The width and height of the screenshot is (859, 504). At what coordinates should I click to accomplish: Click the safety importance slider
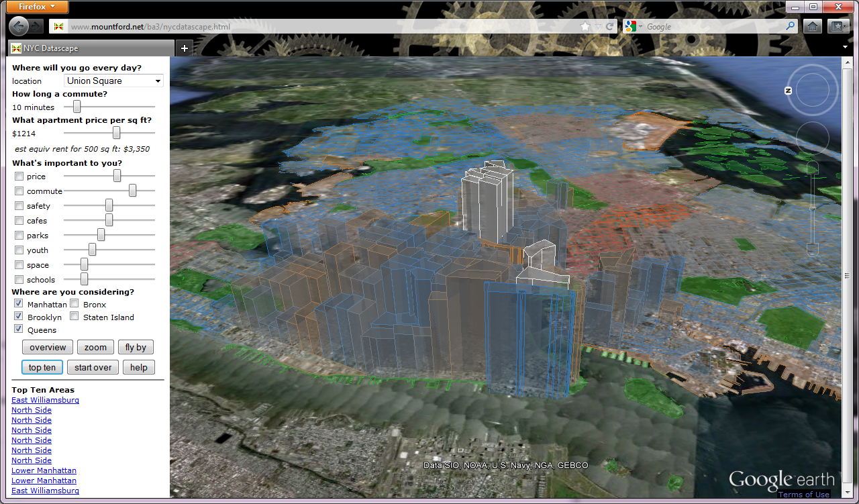pyautogui.click(x=109, y=205)
